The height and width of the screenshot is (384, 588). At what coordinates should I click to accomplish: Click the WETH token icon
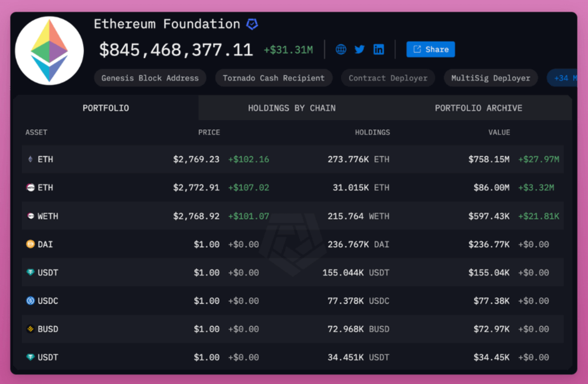[x=30, y=216]
